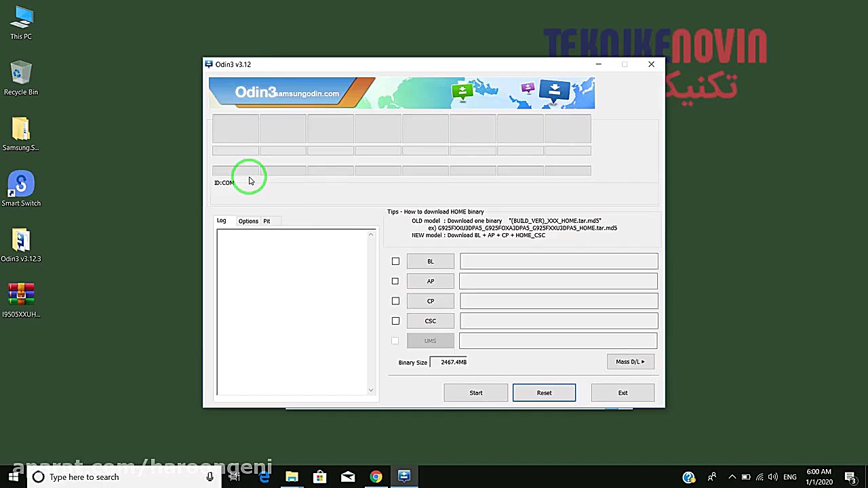This screenshot has height=488, width=868.
Task: Click the Log scrollbar down arrow
Action: pos(371,390)
